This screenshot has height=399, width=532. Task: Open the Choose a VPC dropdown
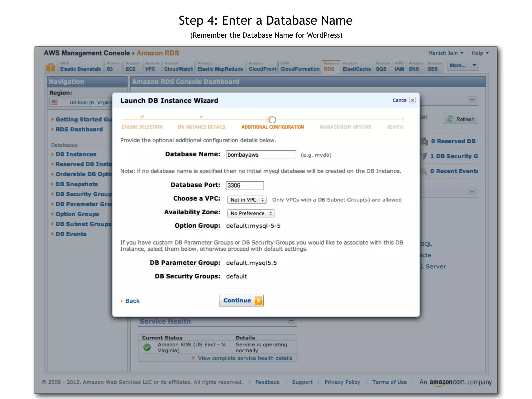(x=247, y=200)
